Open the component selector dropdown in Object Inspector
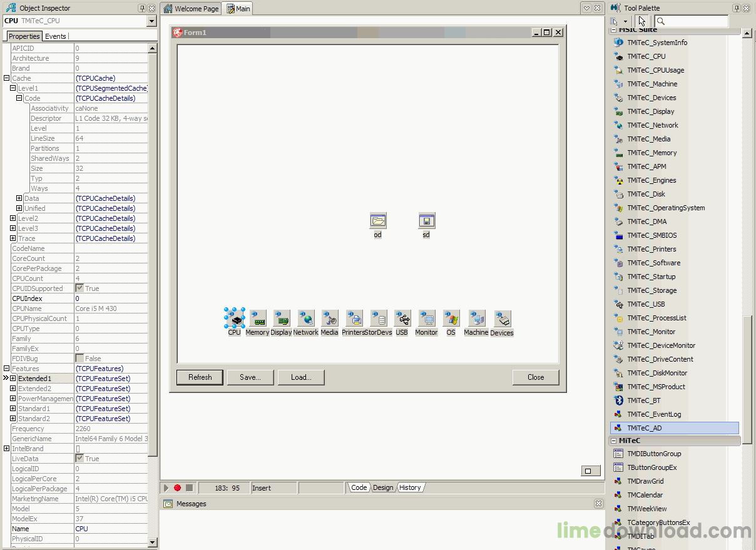Screen dimensions: 756x550 click(151, 21)
